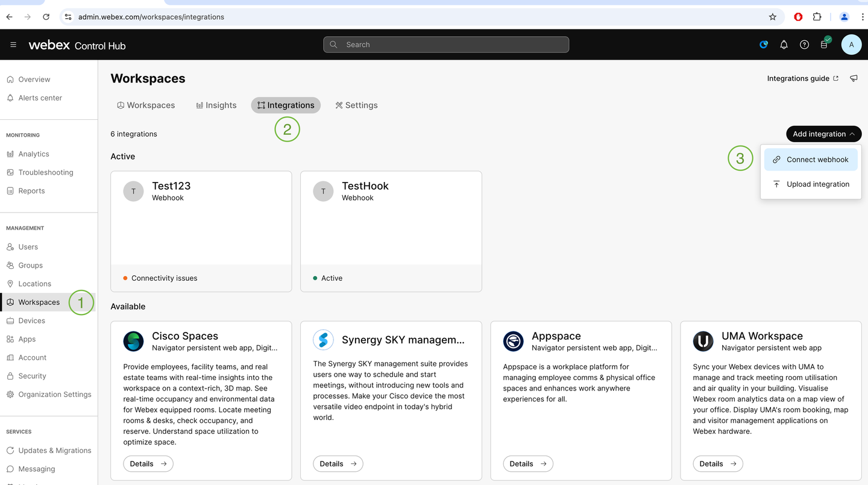868x485 pixels.
Task: Select the Integrations tab
Action: click(286, 105)
